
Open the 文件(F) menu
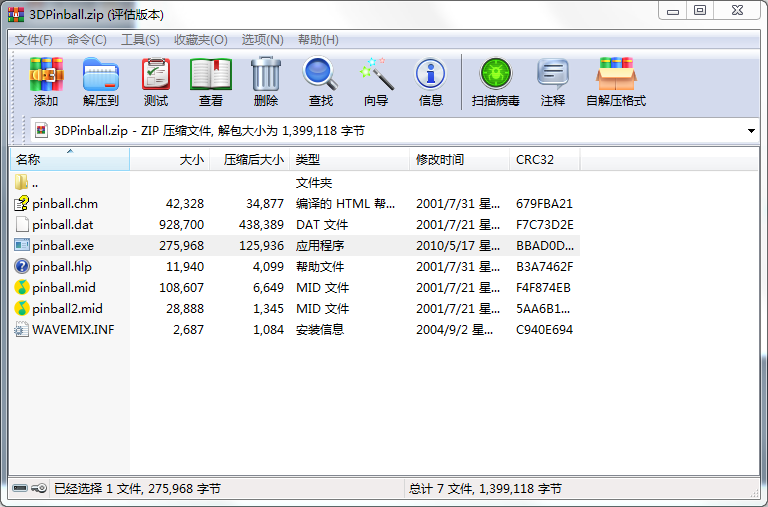click(x=34, y=40)
